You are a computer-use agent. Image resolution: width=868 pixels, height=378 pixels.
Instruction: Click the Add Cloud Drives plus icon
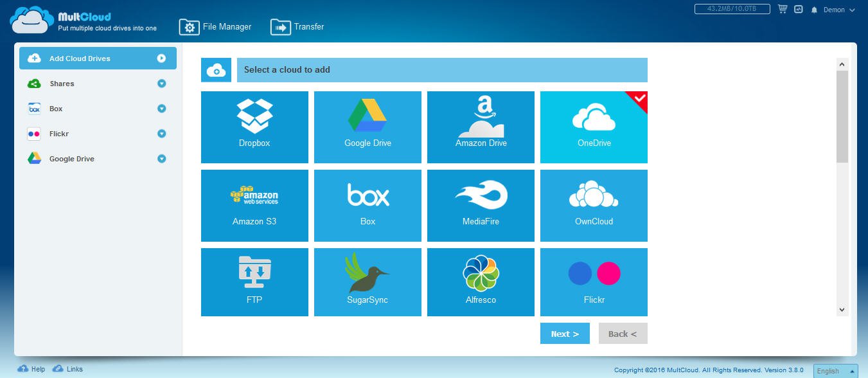click(34, 59)
